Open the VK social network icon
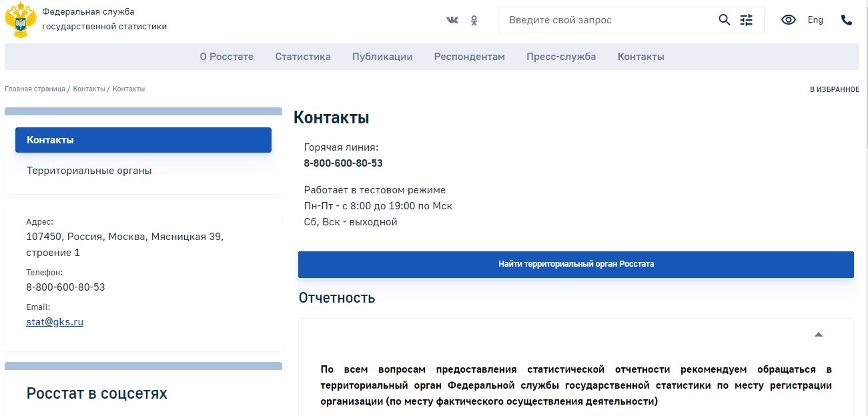Viewport: 868px width, 416px height. point(452,20)
